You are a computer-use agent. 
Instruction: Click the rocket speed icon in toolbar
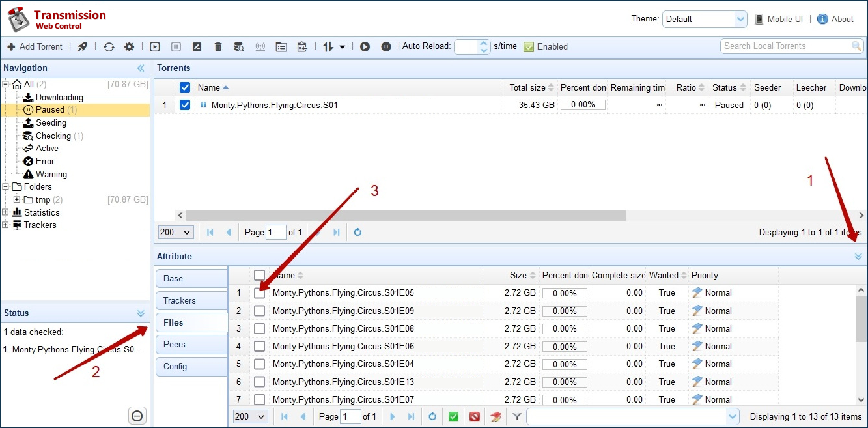(x=83, y=46)
